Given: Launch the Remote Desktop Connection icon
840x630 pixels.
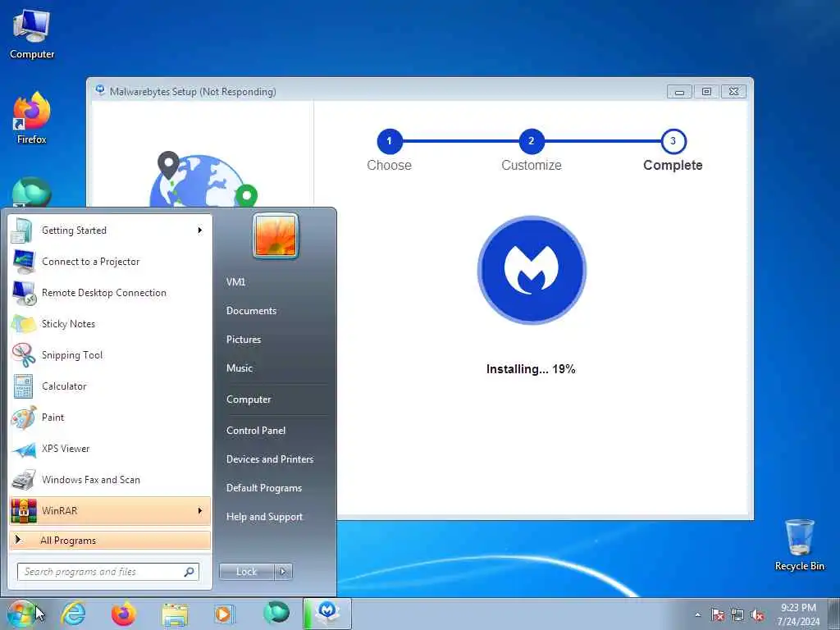Looking at the screenshot, I should [x=23, y=293].
